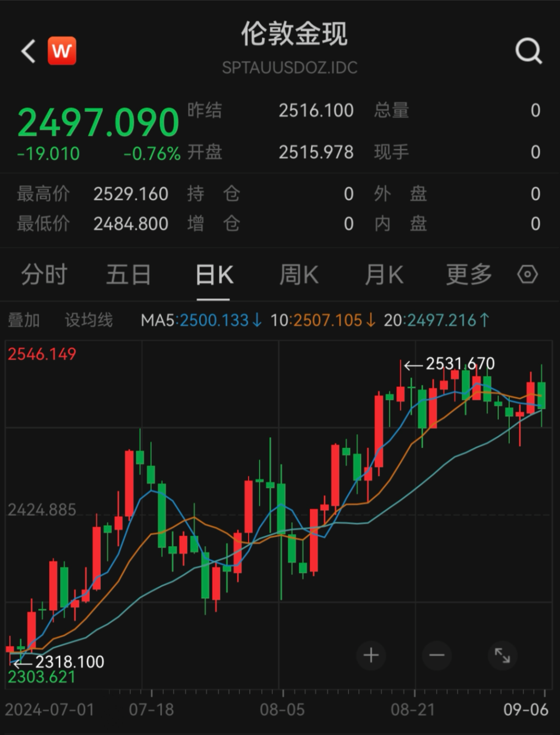560x735 pixels.
Task: Expand chart to fullscreen icon
Action: click(502, 655)
